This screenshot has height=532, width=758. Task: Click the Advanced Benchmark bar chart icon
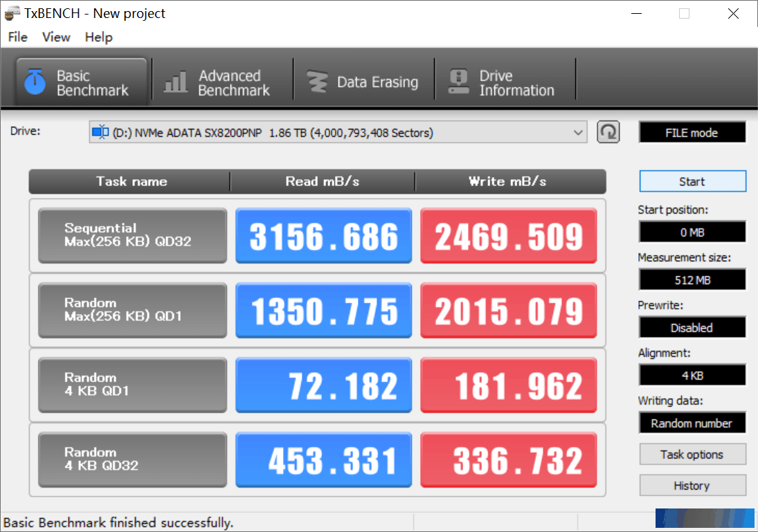[x=175, y=81]
